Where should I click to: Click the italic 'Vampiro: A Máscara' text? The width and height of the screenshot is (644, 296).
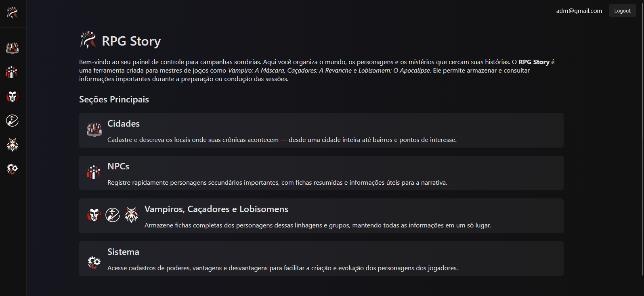(x=256, y=71)
